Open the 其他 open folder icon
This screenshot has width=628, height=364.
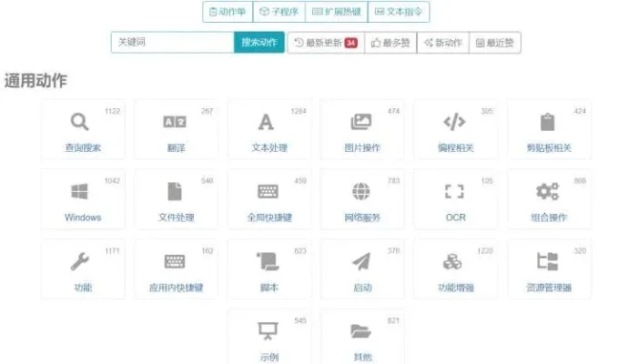pyautogui.click(x=360, y=331)
